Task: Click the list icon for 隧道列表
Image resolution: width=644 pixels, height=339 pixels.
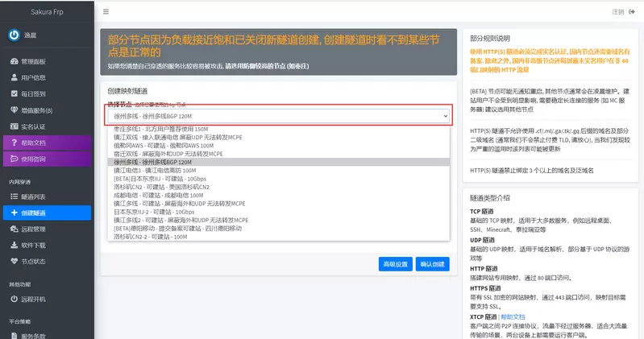Action: [15, 196]
